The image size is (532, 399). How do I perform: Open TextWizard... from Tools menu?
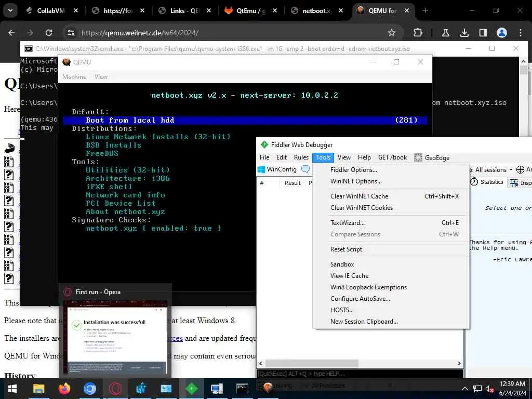[x=348, y=222]
